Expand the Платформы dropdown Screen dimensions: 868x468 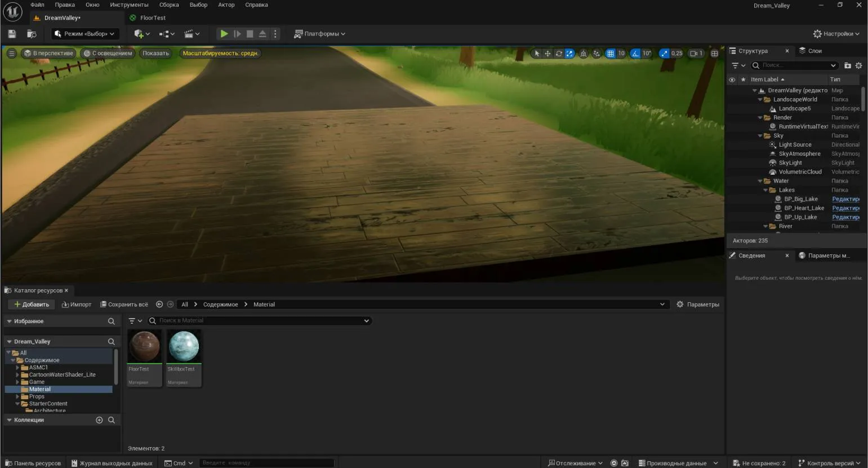(x=319, y=34)
